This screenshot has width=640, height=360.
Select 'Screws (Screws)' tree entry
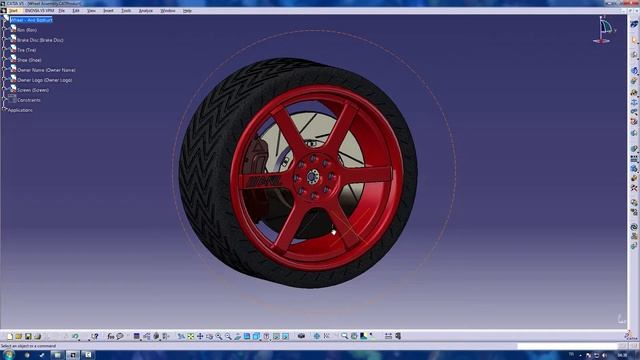coord(33,90)
